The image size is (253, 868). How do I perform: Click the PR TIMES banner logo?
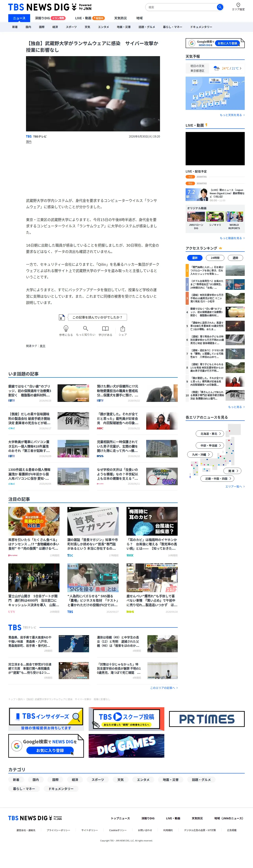pos(207,719)
